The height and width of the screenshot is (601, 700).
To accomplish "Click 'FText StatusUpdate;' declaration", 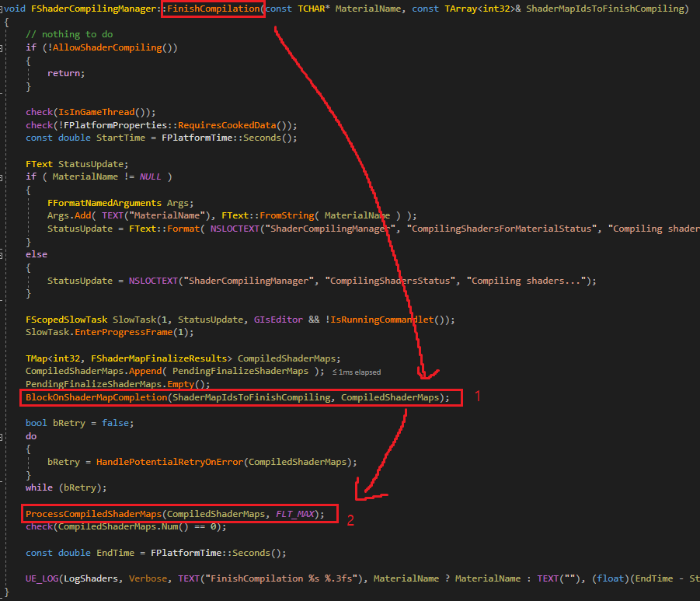I will pyautogui.click(x=77, y=164).
